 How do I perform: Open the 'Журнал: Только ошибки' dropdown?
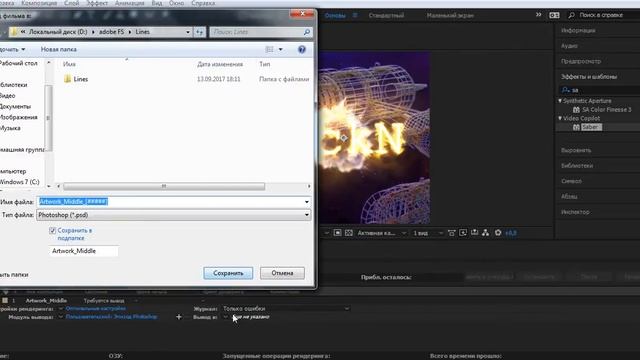click(x=286, y=309)
